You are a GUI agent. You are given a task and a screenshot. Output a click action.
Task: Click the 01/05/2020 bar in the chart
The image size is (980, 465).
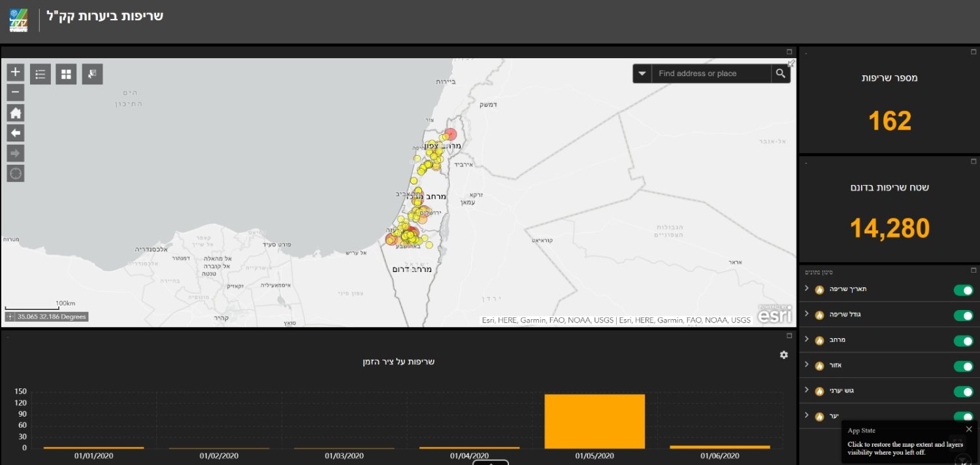click(x=594, y=421)
